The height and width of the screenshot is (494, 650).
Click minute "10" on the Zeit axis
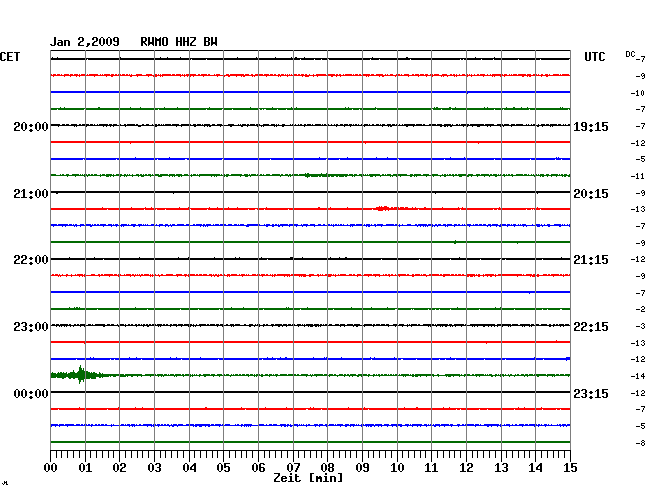point(397,468)
